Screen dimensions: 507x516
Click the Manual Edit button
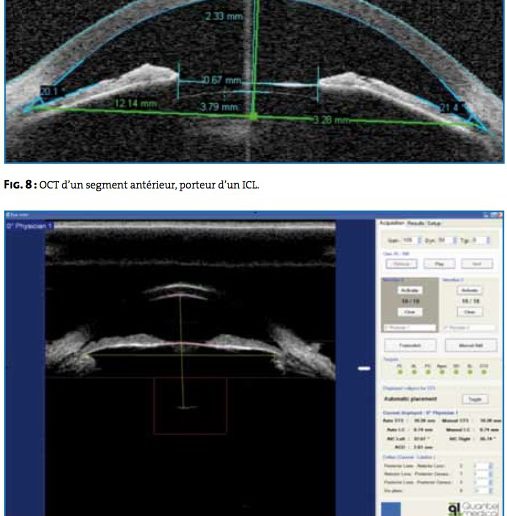(x=471, y=345)
